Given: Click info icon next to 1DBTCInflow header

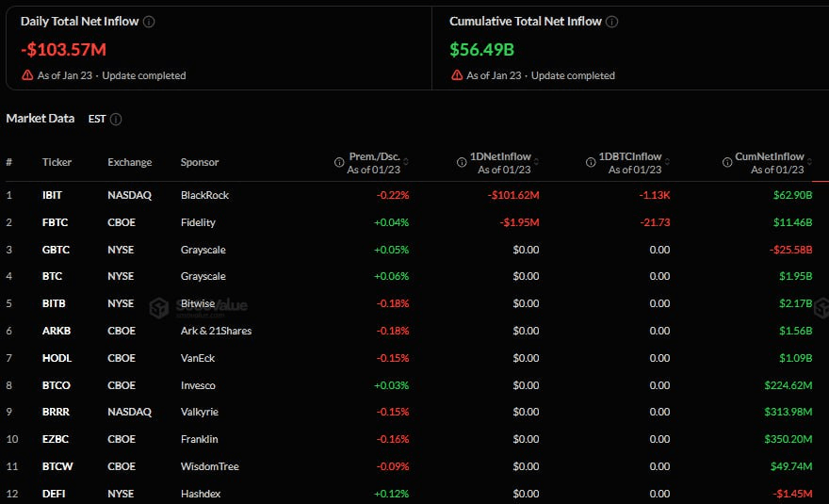Looking at the screenshot, I should click(x=591, y=162).
